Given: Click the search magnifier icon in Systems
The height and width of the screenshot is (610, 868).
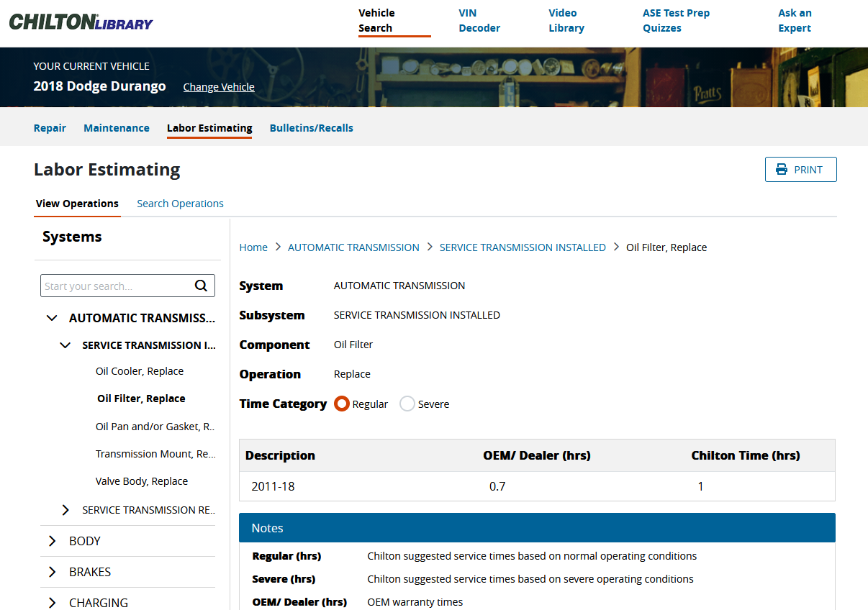Looking at the screenshot, I should [x=201, y=286].
